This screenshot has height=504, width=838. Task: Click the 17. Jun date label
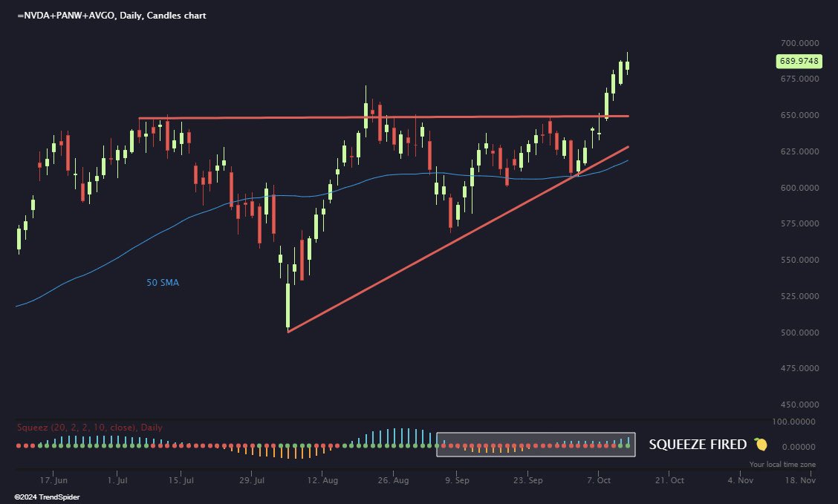[x=53, y=480]
